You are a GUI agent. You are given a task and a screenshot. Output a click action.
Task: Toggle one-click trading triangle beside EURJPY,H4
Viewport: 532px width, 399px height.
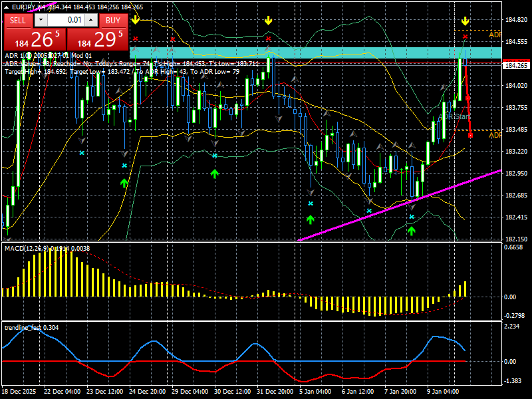click(7, 7)
